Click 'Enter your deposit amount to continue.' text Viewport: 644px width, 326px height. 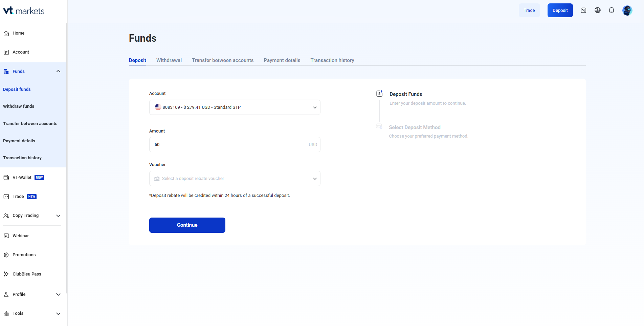(x=428, y=103)
